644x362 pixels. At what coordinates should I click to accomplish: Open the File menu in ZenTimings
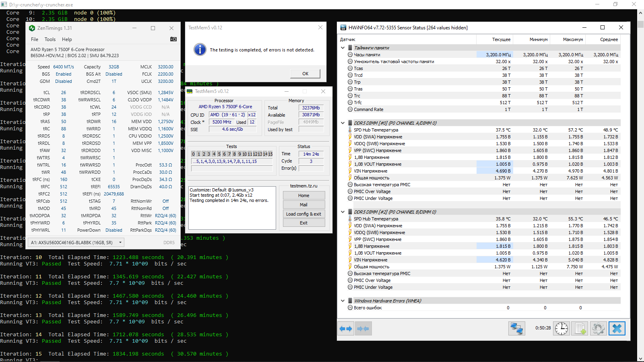coord(35,39)
